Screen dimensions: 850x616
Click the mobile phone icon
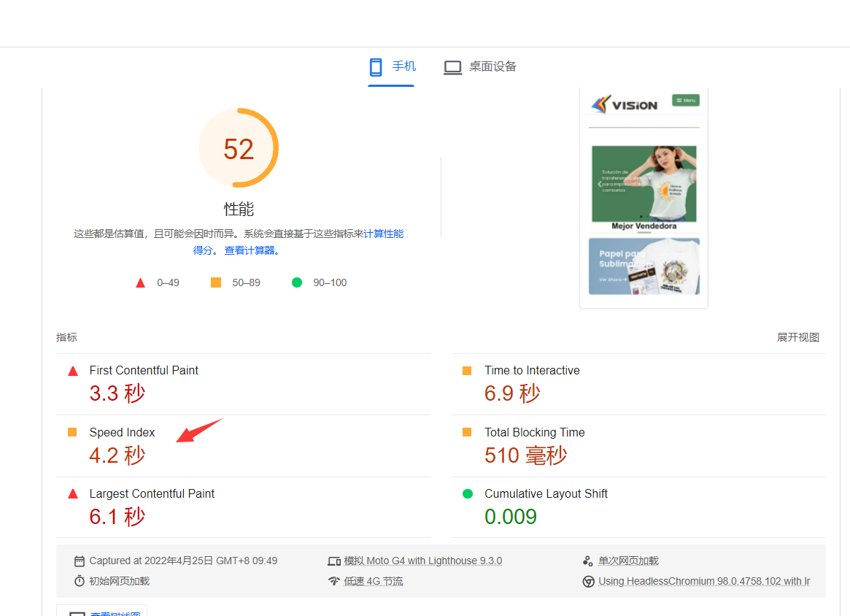376,67
